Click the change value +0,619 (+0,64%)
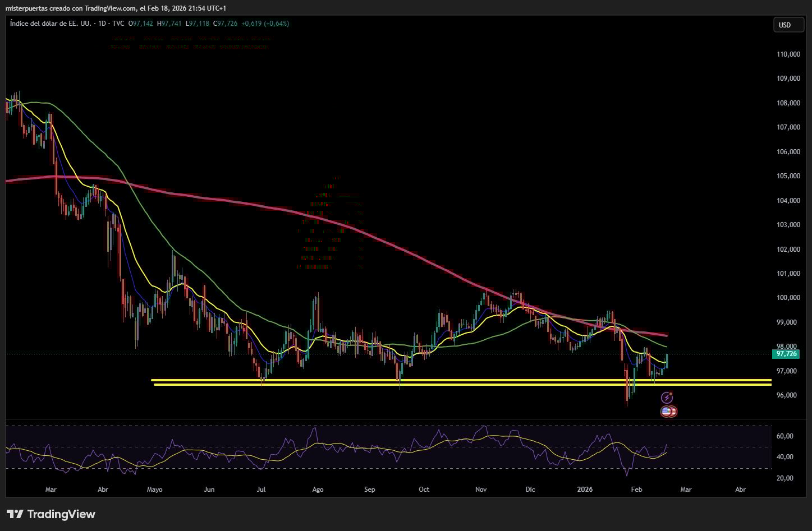Screen dimensions: 812x531 pyautogui.click(x=265, y=24)
